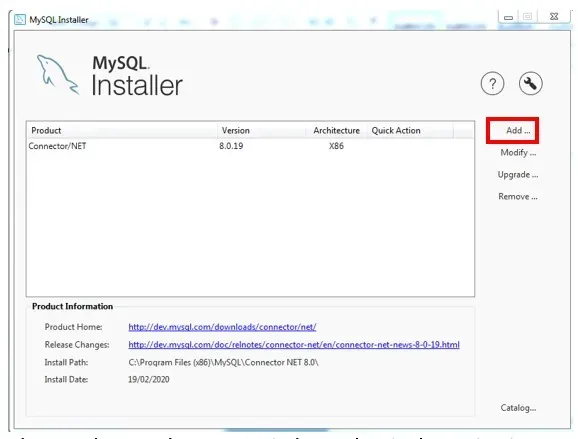Screen dimensions: 578x439
Task: Click the Modify ... button
Action: [518, 153]
